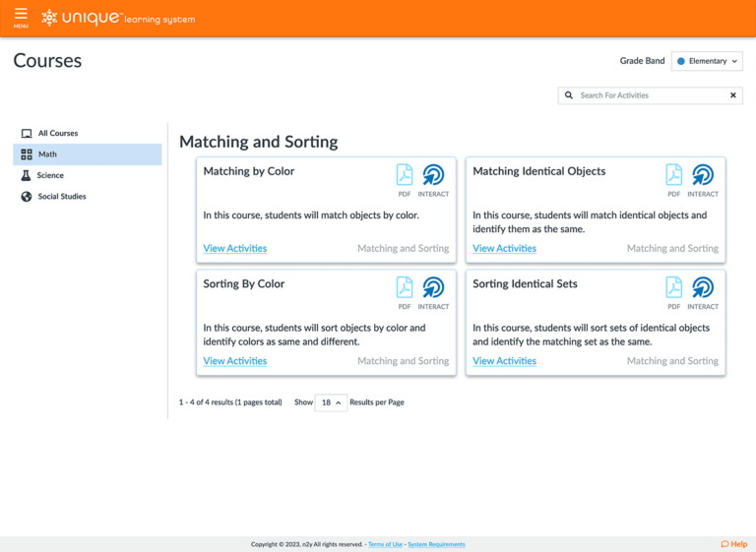Select Science in the sidebar

pyautogui.click(x=50, y=175)
